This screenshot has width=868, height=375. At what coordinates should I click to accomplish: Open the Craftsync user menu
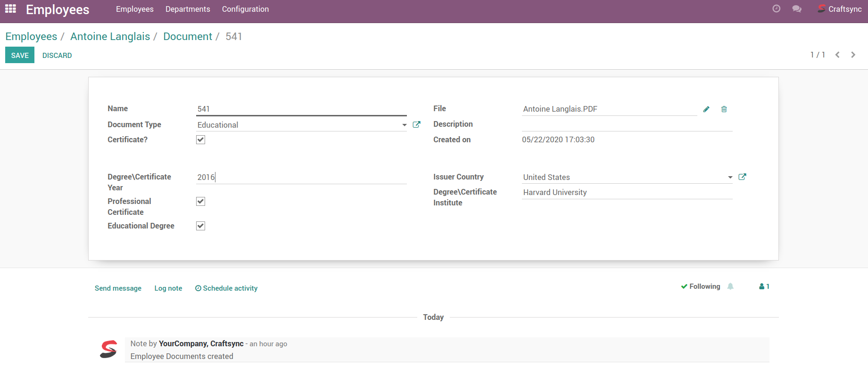click(x=840, y=9)
